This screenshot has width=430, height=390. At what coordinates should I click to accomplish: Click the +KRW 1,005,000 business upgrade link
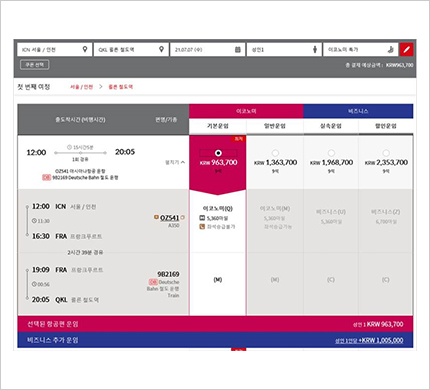click(x=369, y=340)
